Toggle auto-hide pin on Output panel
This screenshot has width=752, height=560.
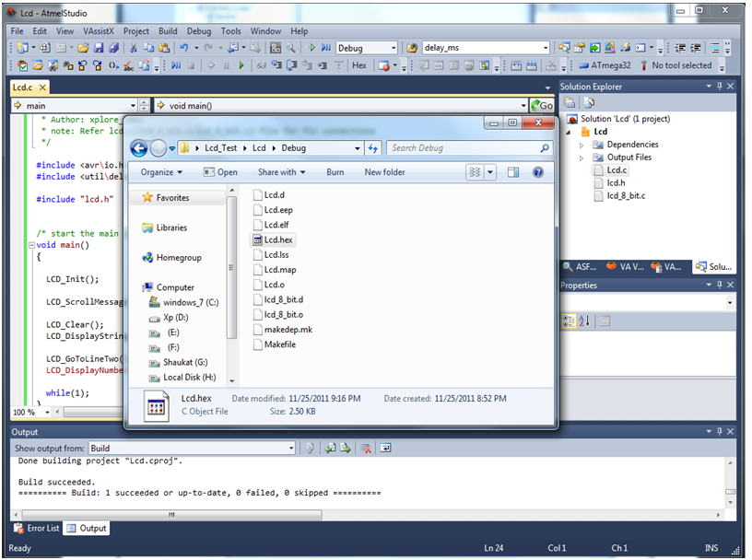click(x=720, y=431)
